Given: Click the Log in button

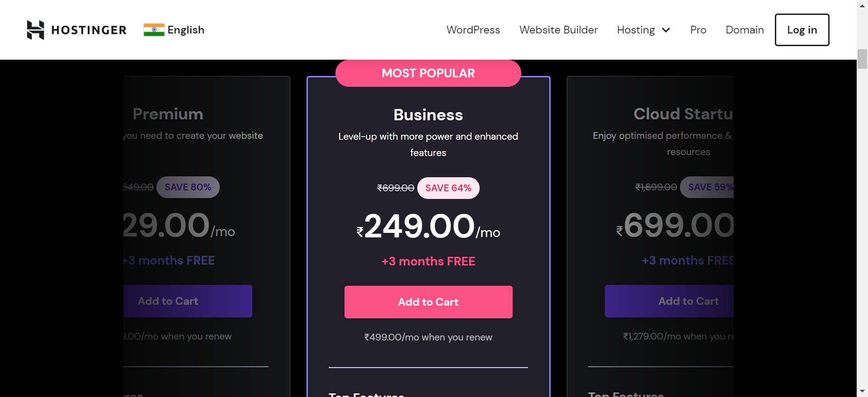Looking at the screenshot, I should 802,30.
